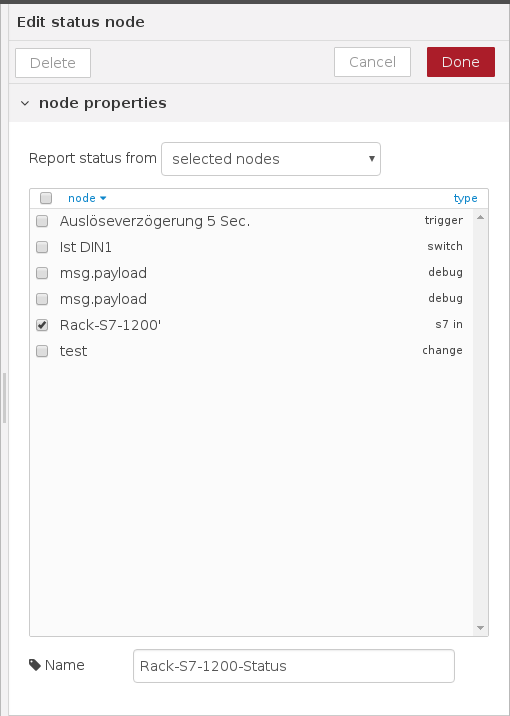Sort the list by node column header
Screen dimensions: 510x716
point(82,198)
